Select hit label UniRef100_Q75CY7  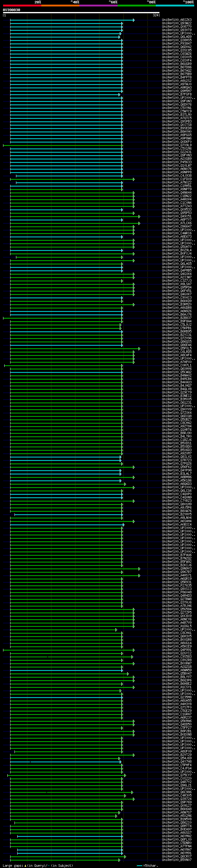pyautogui.click(x=177, y=775)
